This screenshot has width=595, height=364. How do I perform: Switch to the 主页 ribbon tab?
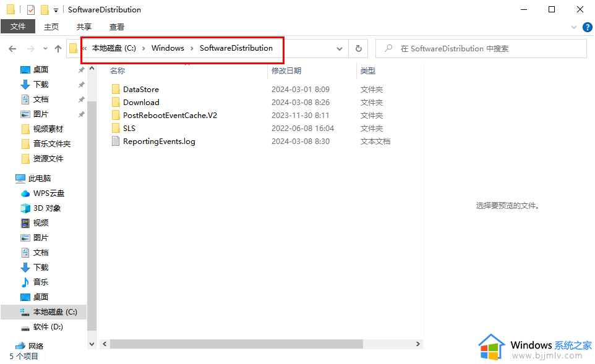[x=51, y=27]
